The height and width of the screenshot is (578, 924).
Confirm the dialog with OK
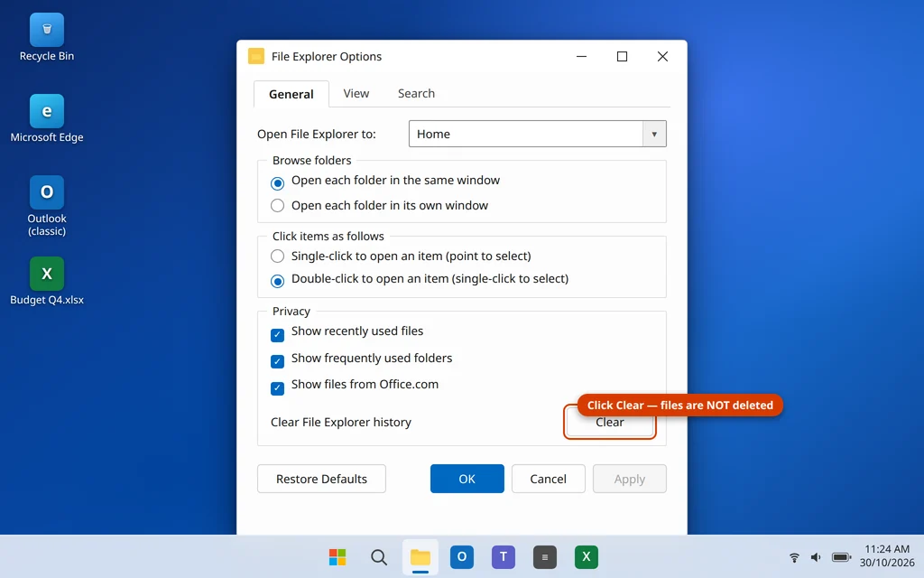[467, 479]
